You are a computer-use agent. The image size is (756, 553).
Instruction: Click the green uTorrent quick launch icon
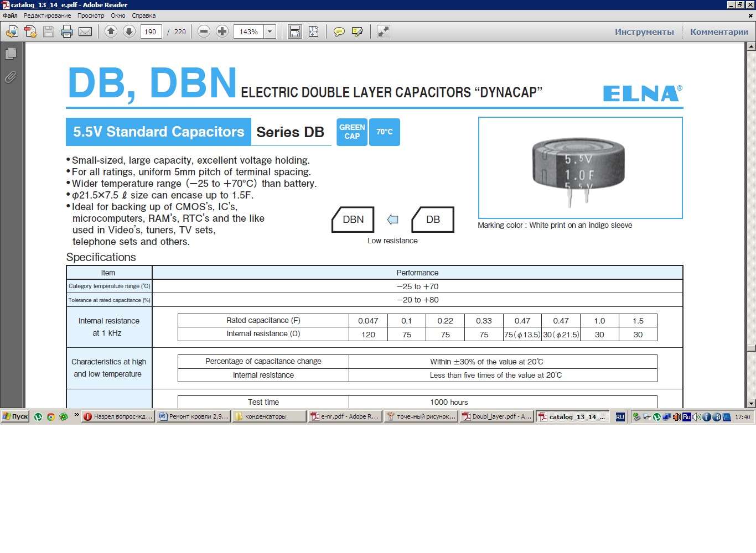click(38, 417)
